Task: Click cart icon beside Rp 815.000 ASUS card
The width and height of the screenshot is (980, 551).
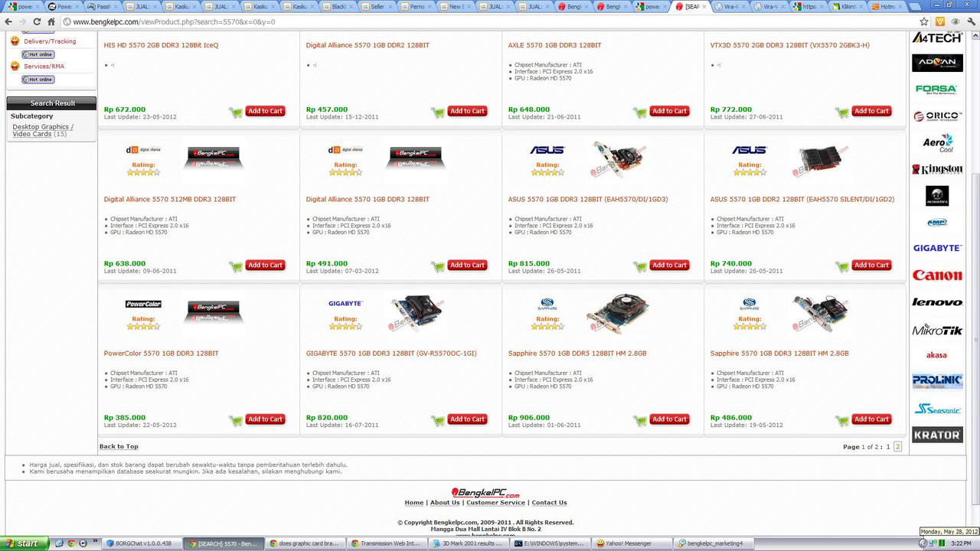Action: tap(640, 266)
